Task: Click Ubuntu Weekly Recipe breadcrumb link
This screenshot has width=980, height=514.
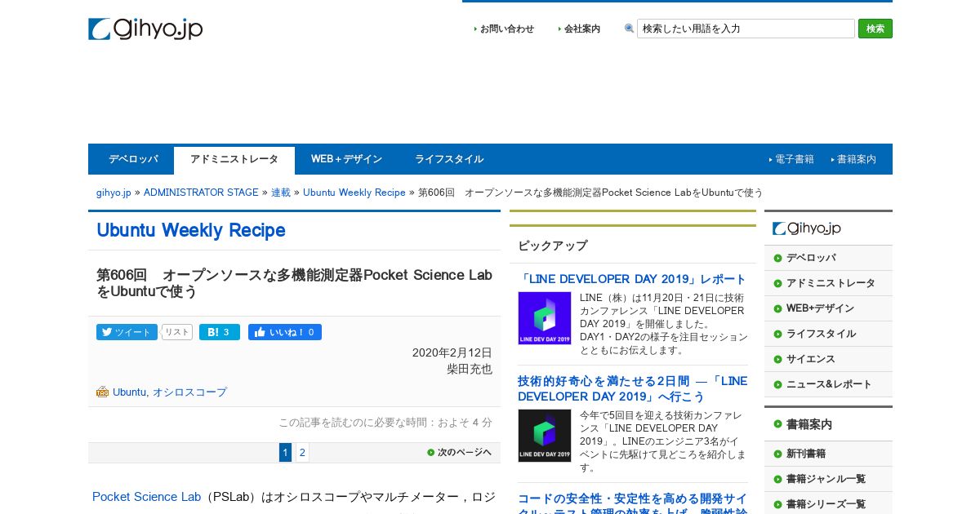Action: (x=354, y=193)
